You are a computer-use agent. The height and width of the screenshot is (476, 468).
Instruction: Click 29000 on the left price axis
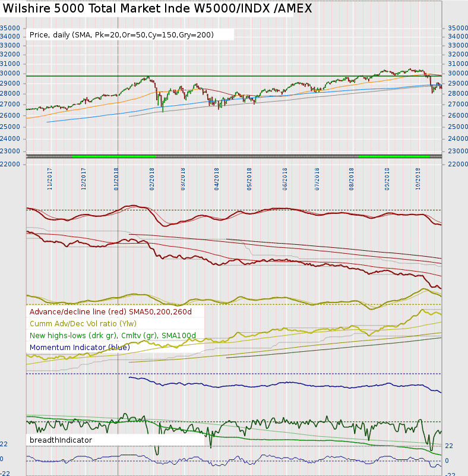10,83
